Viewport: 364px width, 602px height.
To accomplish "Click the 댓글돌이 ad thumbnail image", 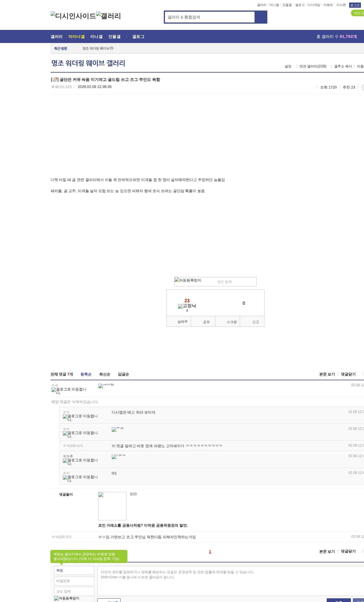I will (x=112, y=506).
